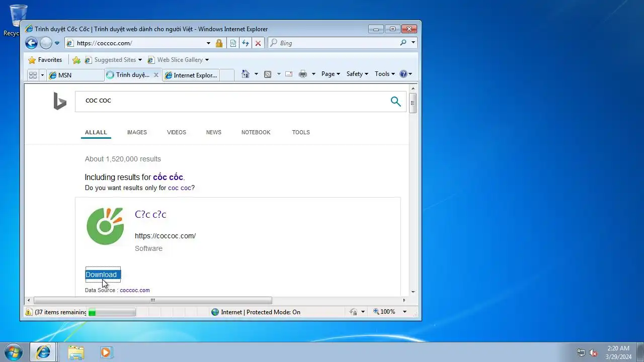Open a new blank tab button
Viewport: 644px width, 362px height.
[227, 75]
